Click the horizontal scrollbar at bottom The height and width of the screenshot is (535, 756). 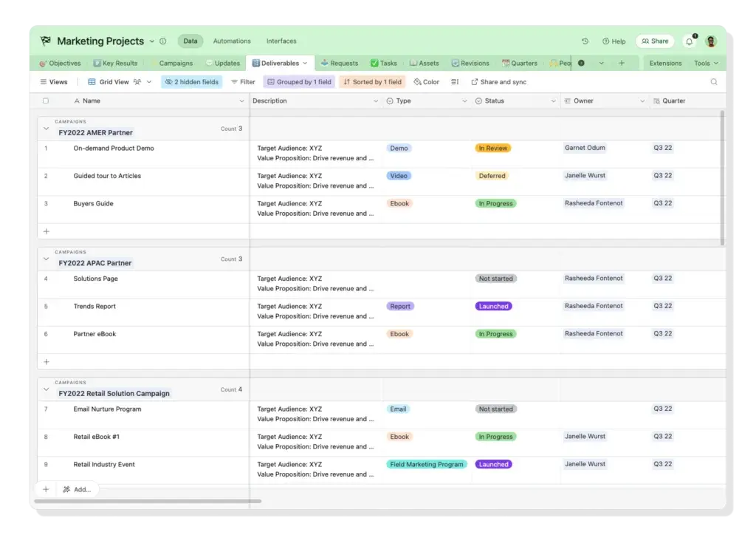(148, 501)
